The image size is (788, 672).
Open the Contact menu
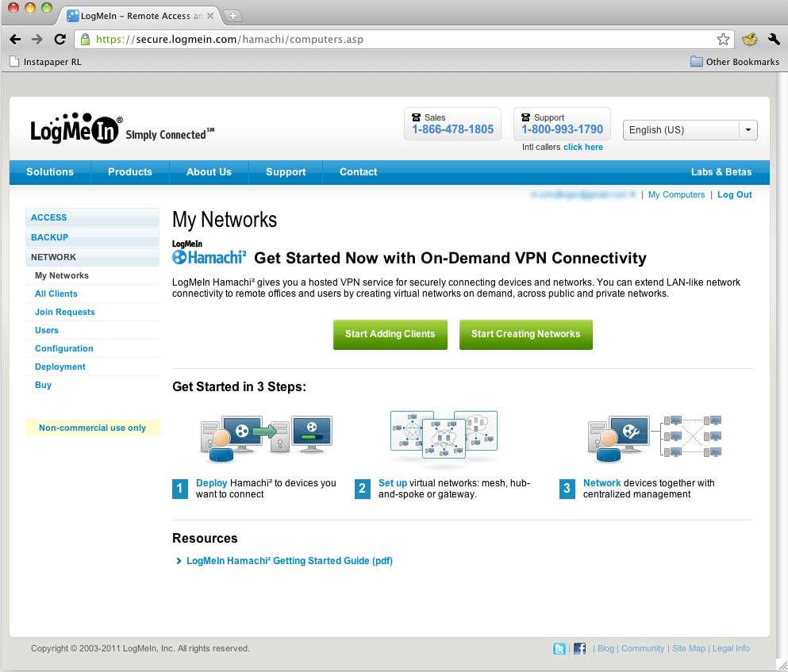point(359,172)
